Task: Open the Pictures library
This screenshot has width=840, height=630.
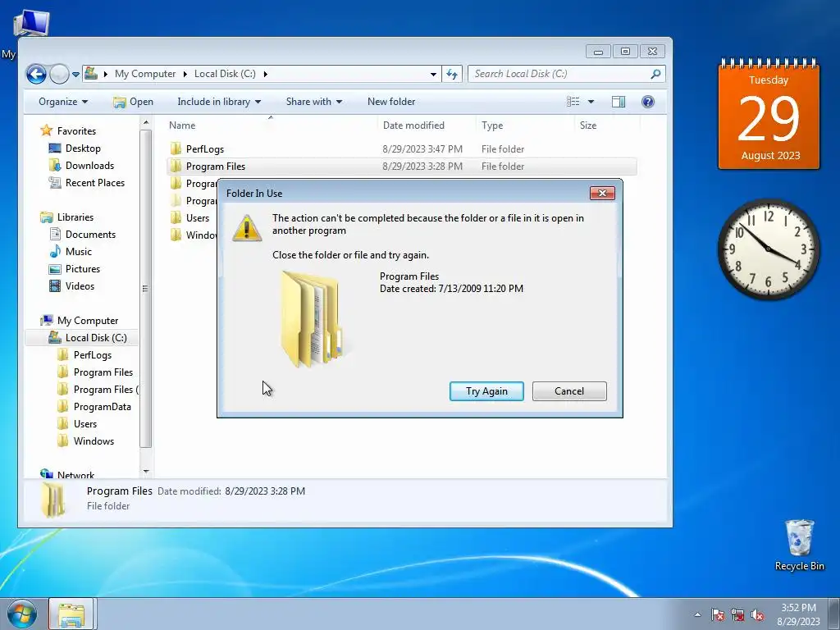Action: (x=83, y=269)
